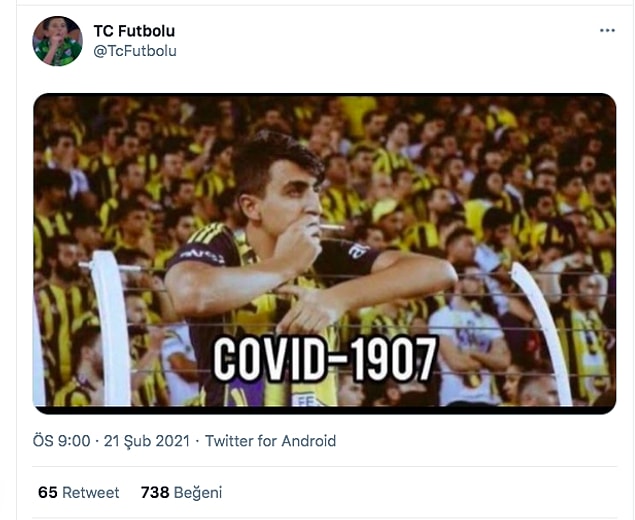Click the Retweet label text
This screenshot has width=635, height=520.
[91, 492]
